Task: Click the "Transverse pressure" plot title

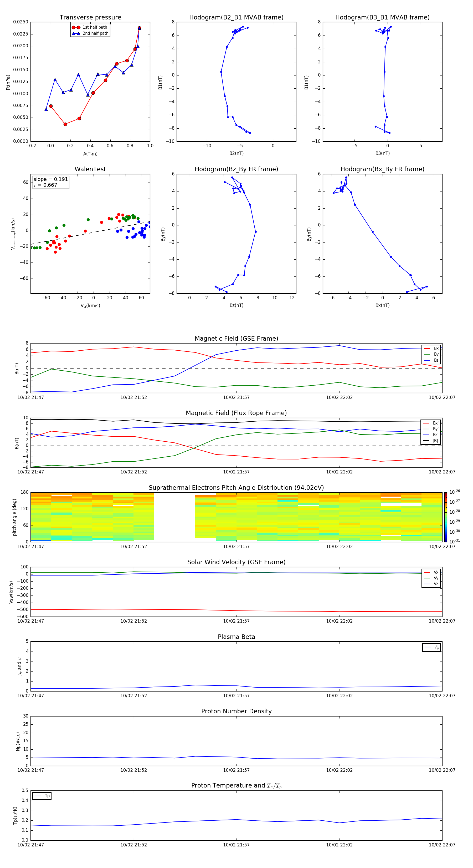Action: pos(90,18)
